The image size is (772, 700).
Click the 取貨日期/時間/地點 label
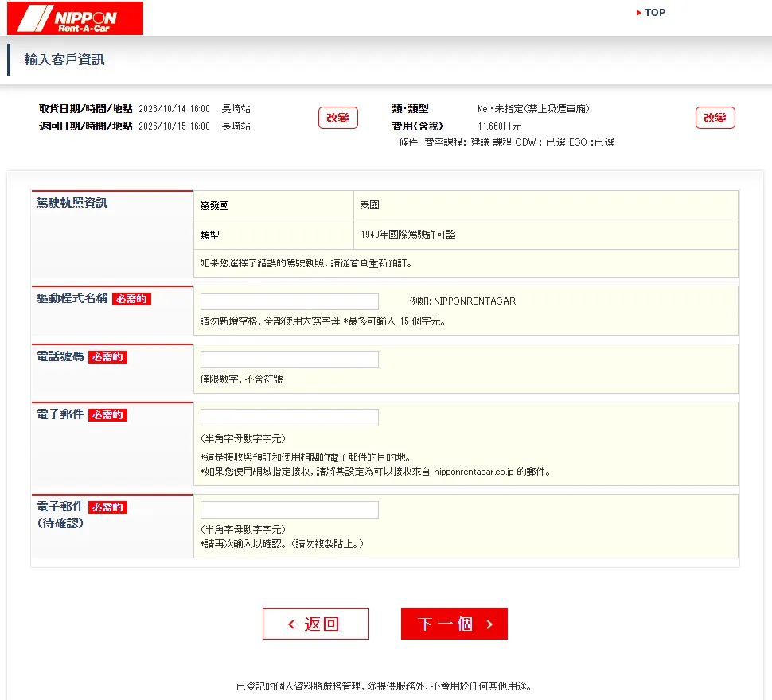pos(86,109)
